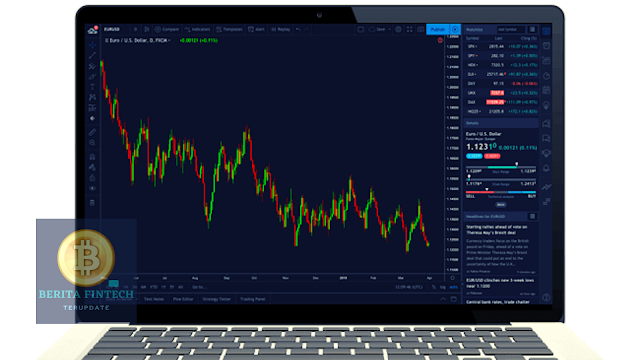The image size is (640, 360).
Task: Toggle stay in drawing mode
Action: tap(93, 167)
